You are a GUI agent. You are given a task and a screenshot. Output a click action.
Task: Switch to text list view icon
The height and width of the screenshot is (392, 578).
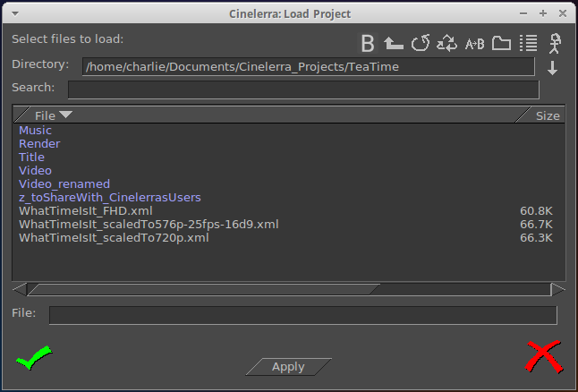[528, 43]
